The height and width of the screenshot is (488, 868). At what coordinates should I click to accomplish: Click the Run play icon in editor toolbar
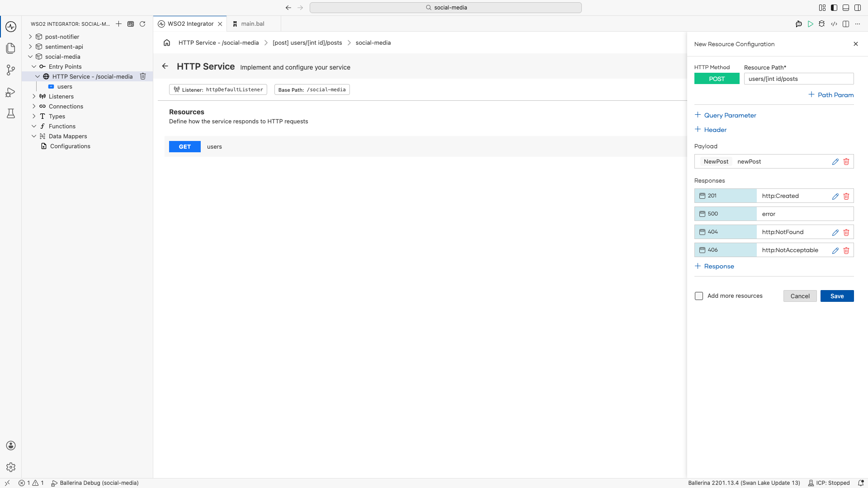click(x=811, y=24)
